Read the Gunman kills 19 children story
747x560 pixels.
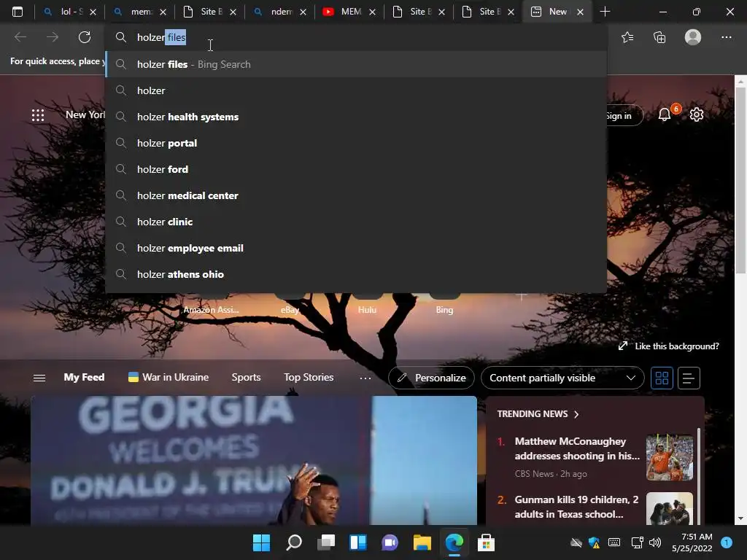point(576,507)
